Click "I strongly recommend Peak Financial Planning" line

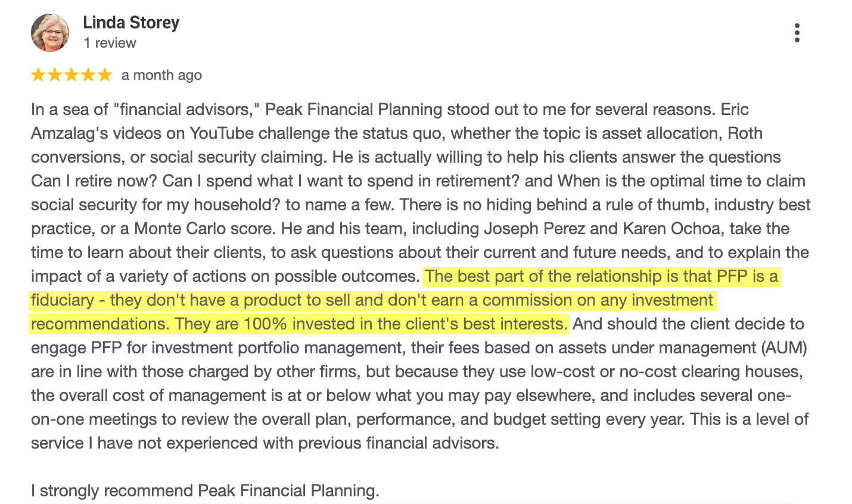pos(205,491)
